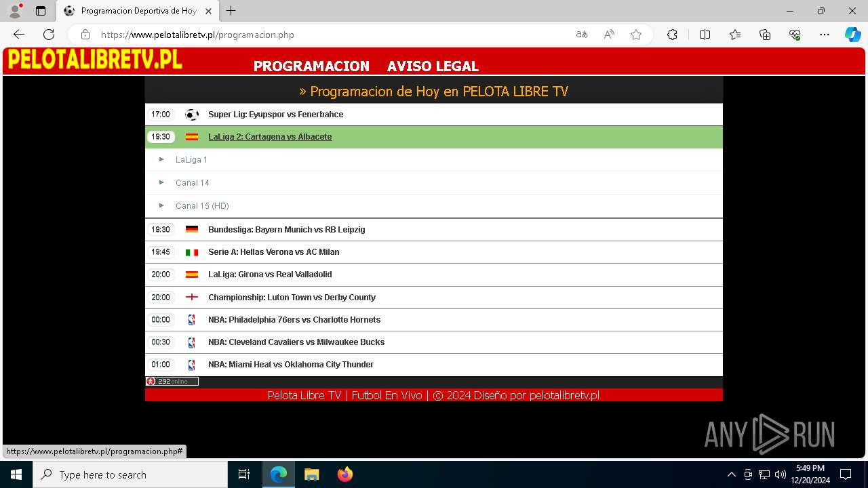Click the browser address bar URL
This screenshot has width=868, height=488.
coord(197,35)
